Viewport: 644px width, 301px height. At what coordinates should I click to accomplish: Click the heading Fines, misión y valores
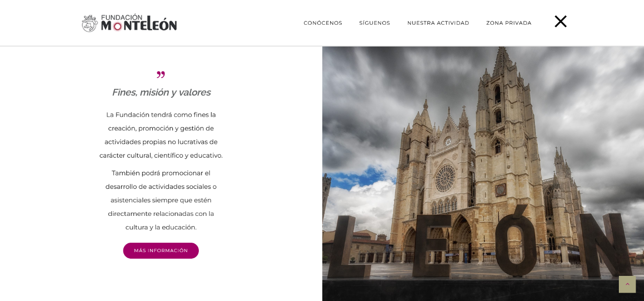161,92
